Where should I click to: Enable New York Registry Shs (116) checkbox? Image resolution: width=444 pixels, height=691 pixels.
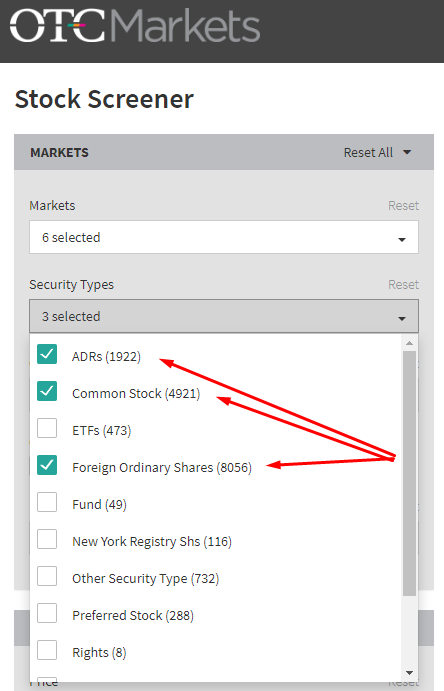point(47,539)
